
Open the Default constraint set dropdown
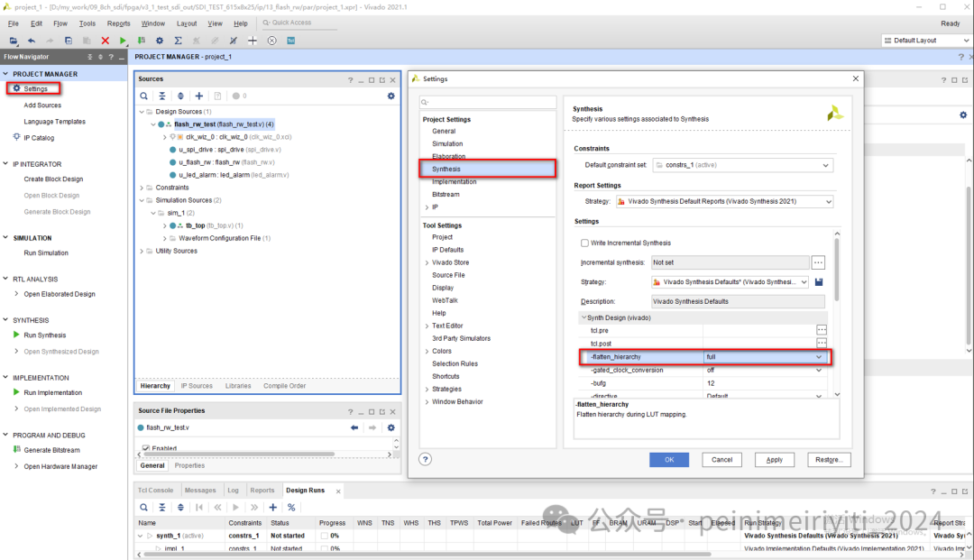click(x=742, y=165)
